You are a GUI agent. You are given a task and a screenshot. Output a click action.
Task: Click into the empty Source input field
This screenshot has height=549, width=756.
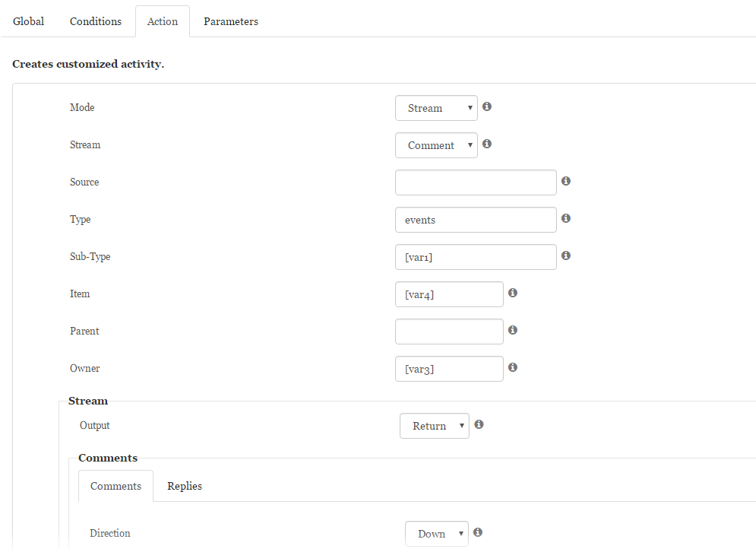[x=476, y=182]
